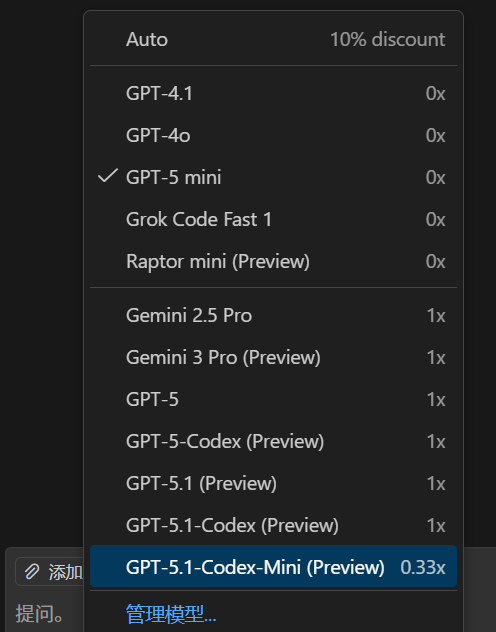Click the checkmark next to GPT-5 mini

click(108, 176)
